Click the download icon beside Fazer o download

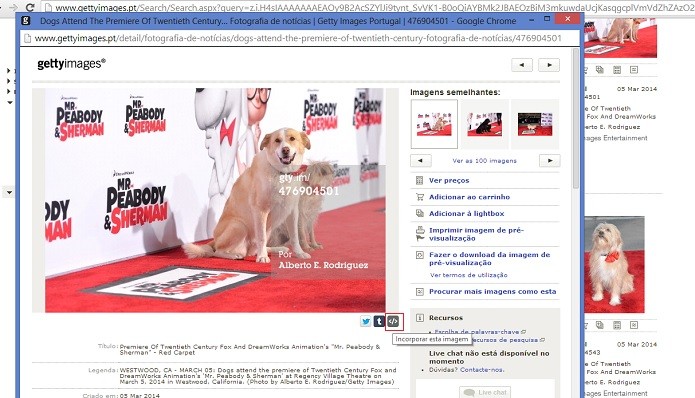[420, 255]
